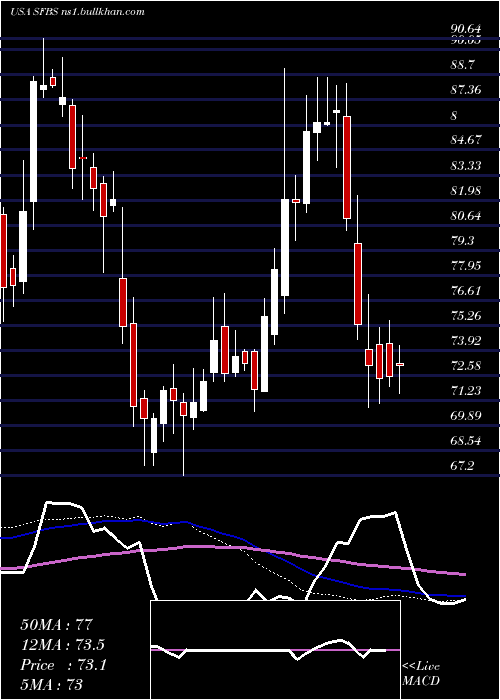Click the 'USA SFBS ns1.bullkhan.com' header text
500x700 pixels.
click(x=77, y=12)
